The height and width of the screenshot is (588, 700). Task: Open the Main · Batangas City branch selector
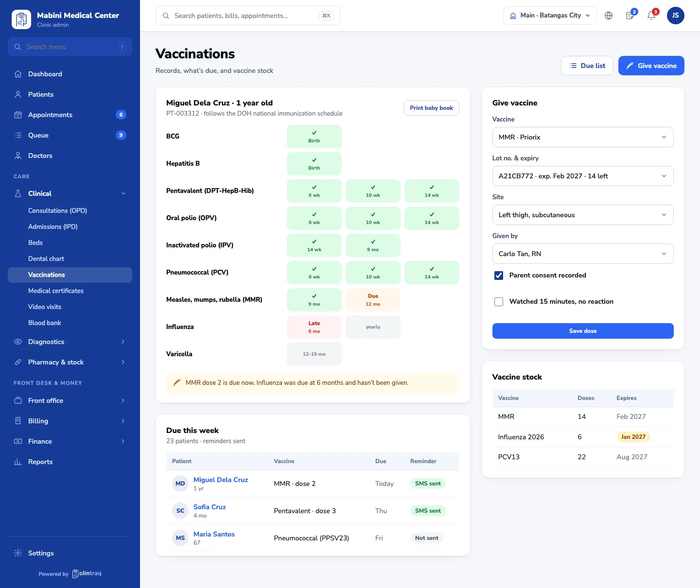pos(550,16)
